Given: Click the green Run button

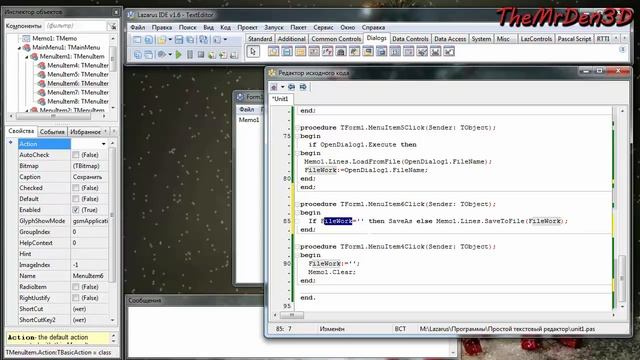Looking at the screenshot, I should [x=178, y=54].
